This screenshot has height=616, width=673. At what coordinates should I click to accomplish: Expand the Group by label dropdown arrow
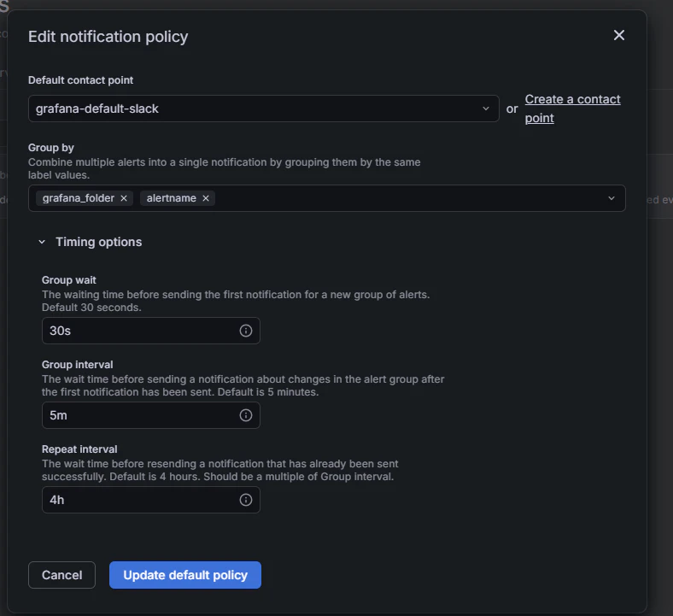click(612, 198)
